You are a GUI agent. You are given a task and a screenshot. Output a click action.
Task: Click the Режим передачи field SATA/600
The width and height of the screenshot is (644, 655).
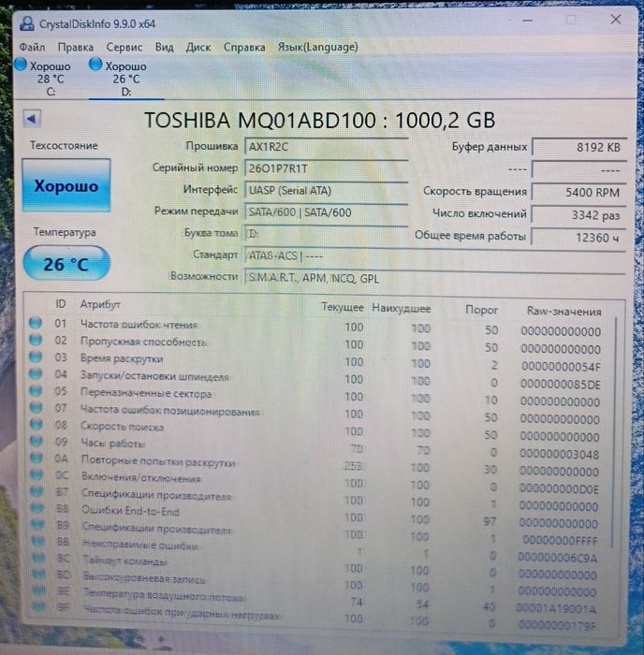(326, 212)
